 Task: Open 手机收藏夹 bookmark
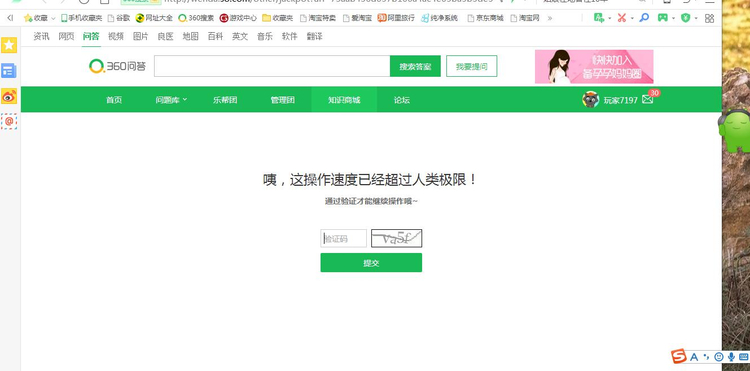(x=81, y=18)
